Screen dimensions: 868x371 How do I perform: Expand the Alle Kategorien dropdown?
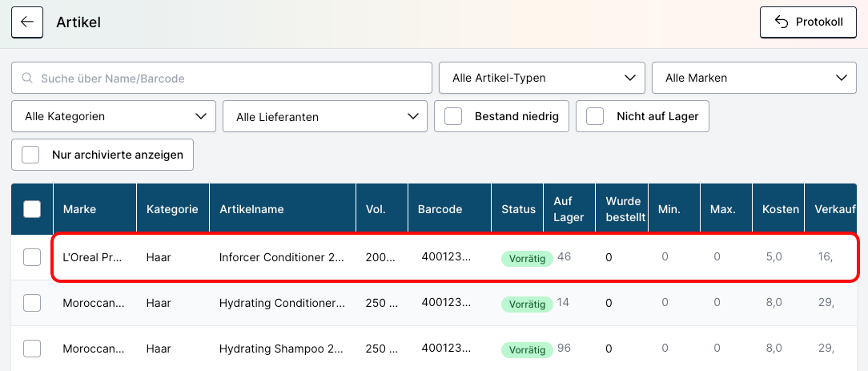114,117
